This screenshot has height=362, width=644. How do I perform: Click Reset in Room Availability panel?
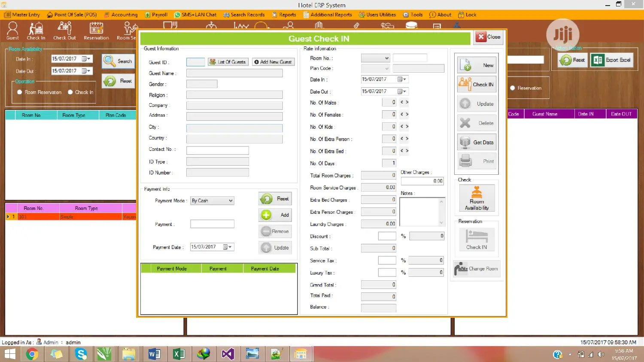tap(118, 81)
